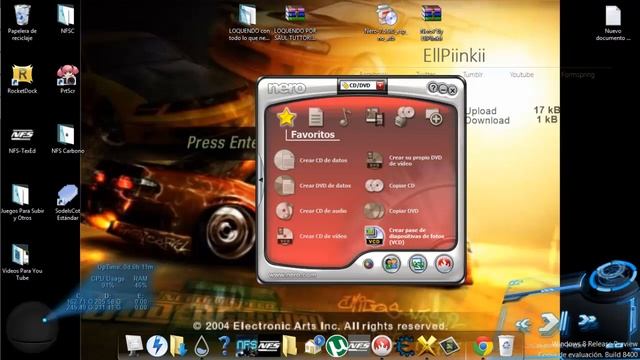640x360 pixels.
Task: Click the 'Copiar CD' text link
Action: (402, 186)
